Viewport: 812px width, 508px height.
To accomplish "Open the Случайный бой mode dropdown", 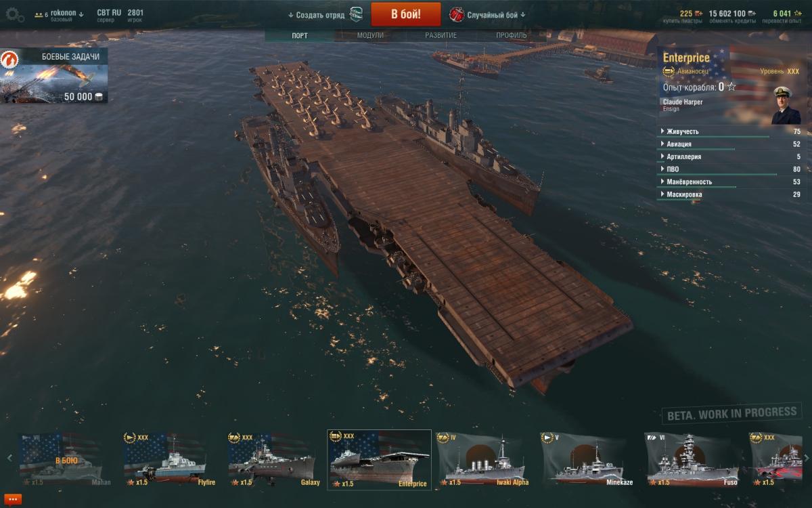I will tap(497, 15).
